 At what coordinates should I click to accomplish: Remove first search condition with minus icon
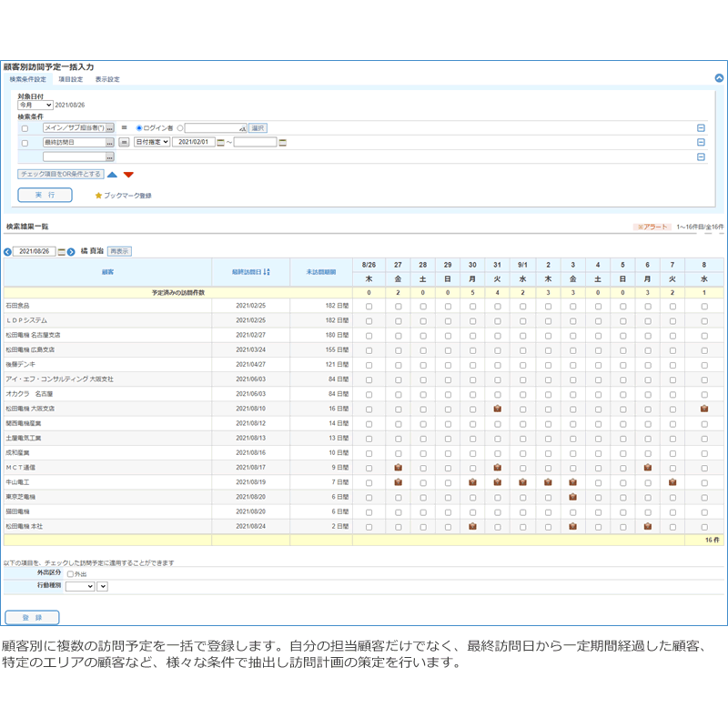pyautogui.click(x=701, y=128)
